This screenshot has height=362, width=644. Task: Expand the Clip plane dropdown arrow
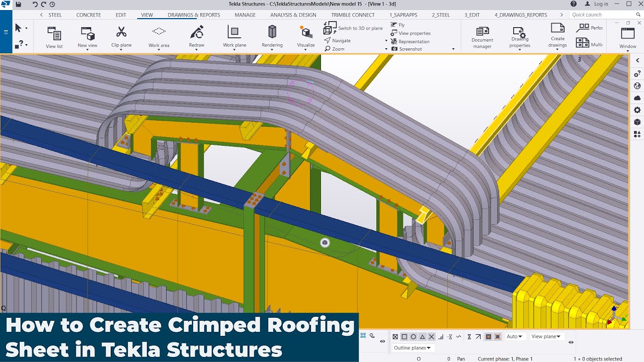121,50
